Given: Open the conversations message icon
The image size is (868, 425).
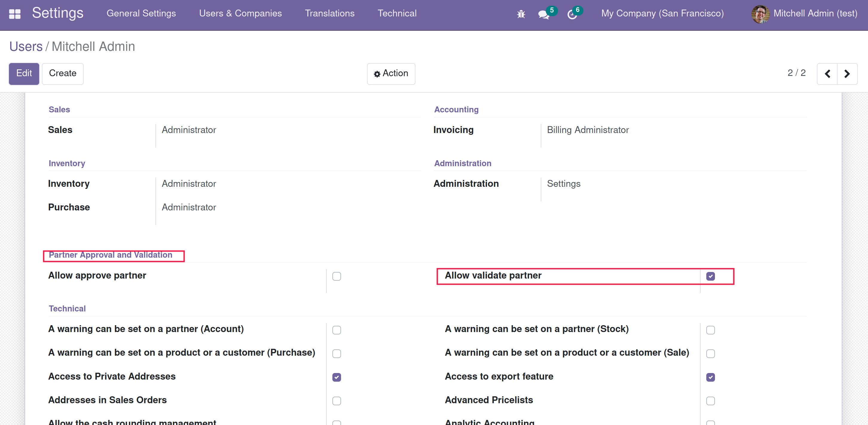Looking at the screenshot, I should [x=543, y=14].
